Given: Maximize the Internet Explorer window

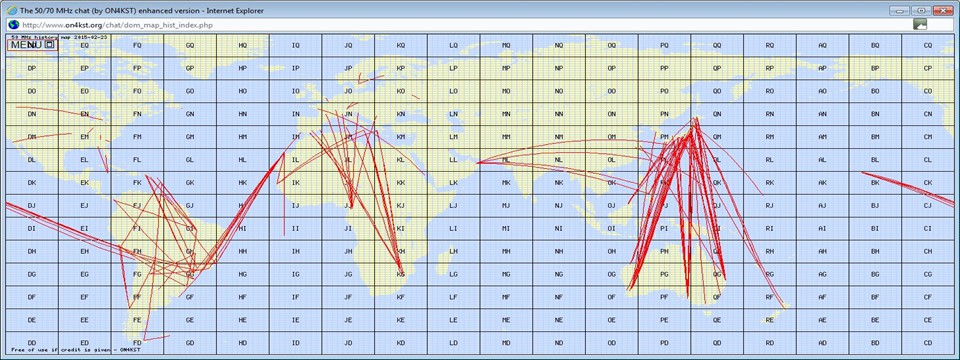Looking at the screenshot, I should pyautogui.click(x=920, y=10).
